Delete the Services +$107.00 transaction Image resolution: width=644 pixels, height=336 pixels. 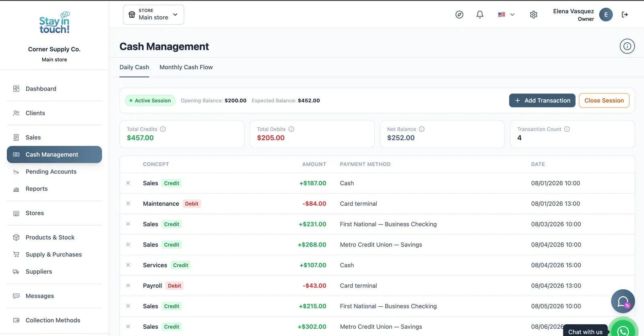click(x=128, y=265)
